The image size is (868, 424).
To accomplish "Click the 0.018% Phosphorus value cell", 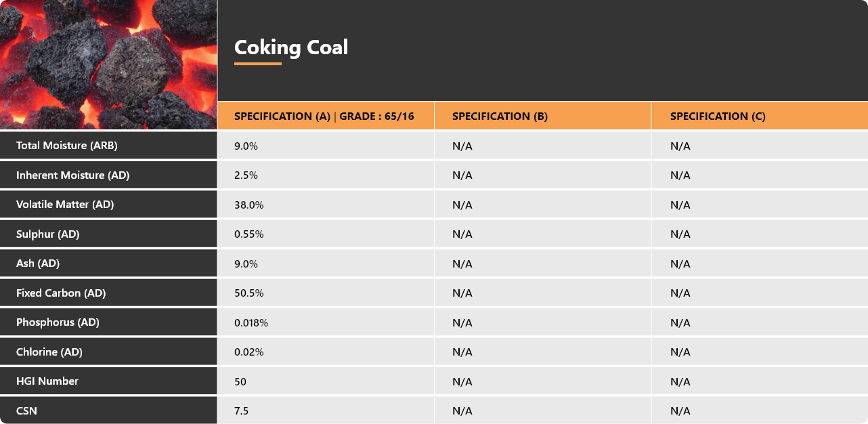I will point(326,322).
